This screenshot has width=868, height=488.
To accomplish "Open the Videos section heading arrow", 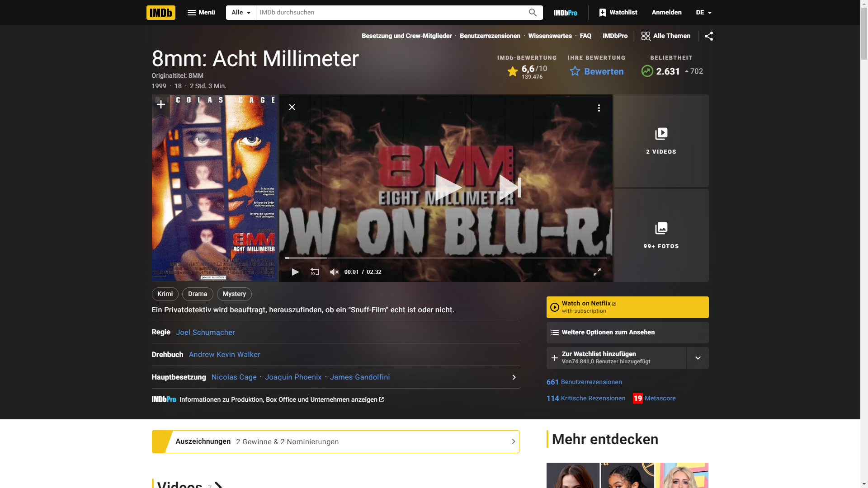I will click(x=218, y=485).
